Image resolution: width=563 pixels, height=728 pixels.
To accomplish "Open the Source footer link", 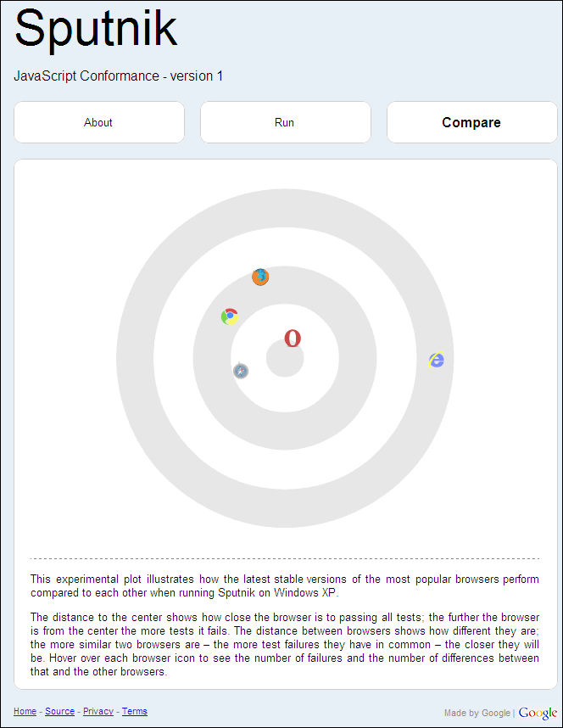I will click(x=60, y=711).
